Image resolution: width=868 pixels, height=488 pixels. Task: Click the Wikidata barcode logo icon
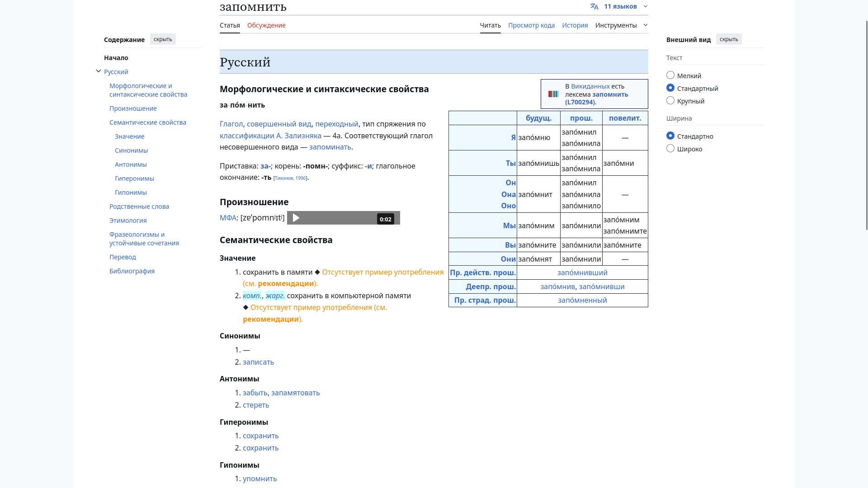(x=553, y=94)
